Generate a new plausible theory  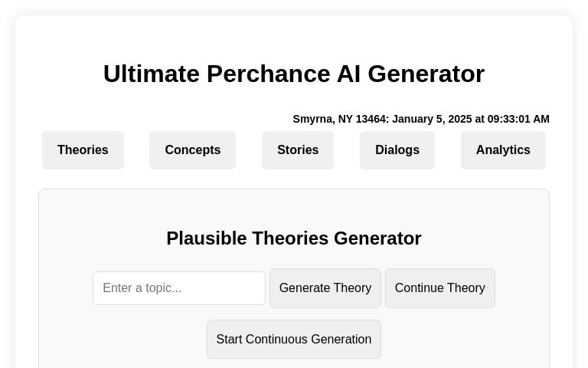click(325, 288)
